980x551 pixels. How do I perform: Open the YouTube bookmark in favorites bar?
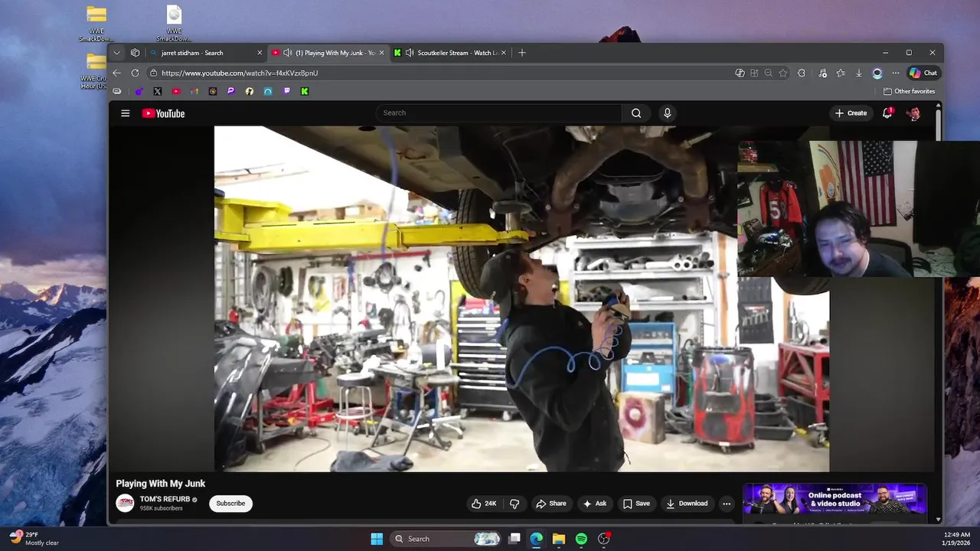point(176,91)
